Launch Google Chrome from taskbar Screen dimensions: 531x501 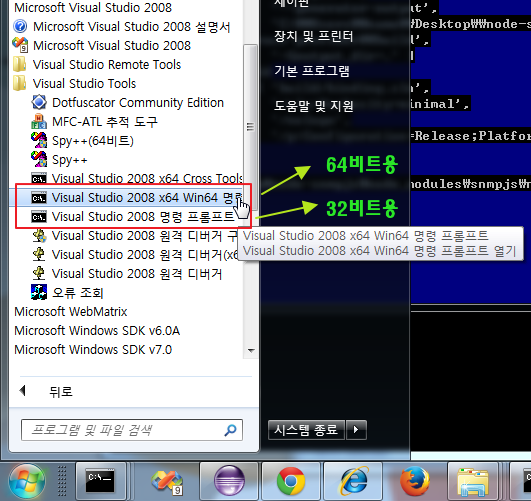click(x=291, y=481)
